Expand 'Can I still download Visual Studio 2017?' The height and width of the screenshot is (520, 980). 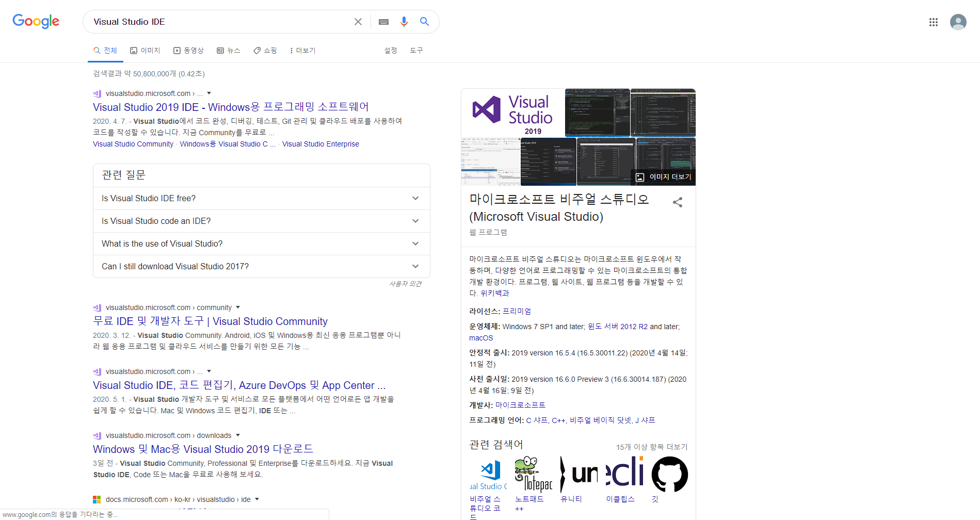pos(261,266)
